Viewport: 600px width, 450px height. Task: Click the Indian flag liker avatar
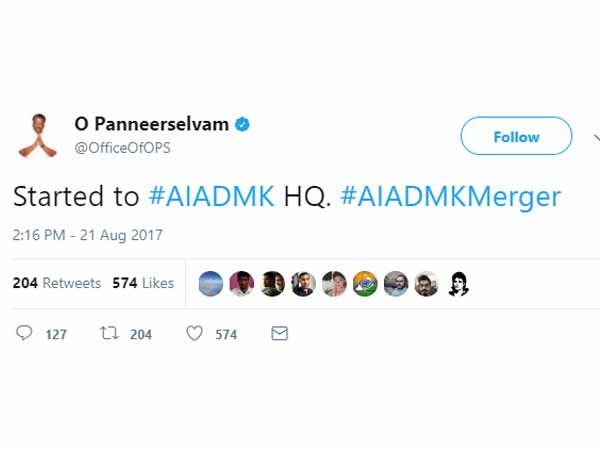coord(365,284)
